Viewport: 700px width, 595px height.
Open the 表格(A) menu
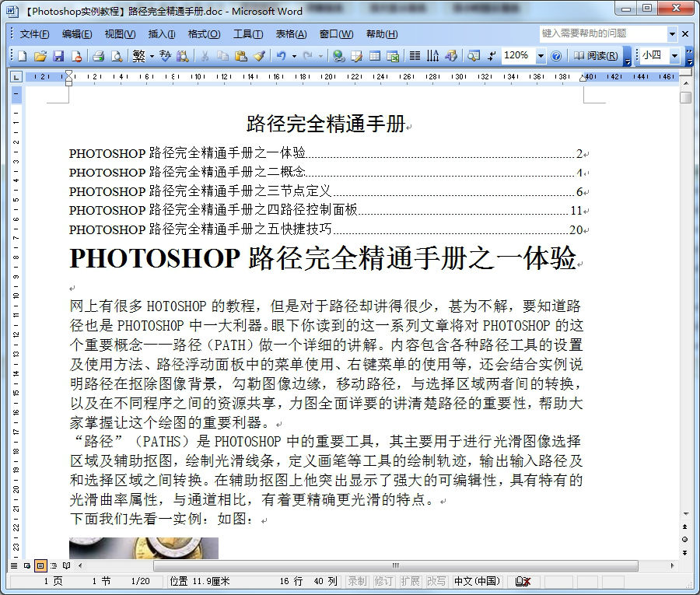tap(291, 34)
